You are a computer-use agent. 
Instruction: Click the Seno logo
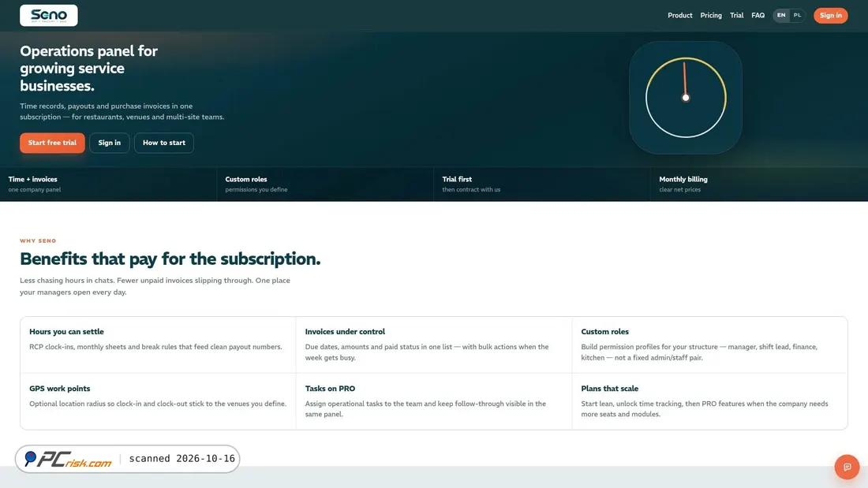[49, 16]
